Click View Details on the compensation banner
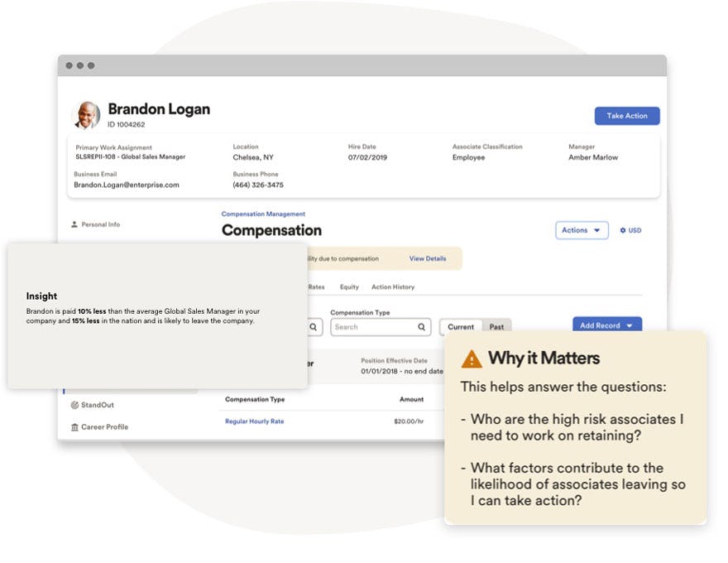This screenshot has height=563, width=728. [429, 258]
